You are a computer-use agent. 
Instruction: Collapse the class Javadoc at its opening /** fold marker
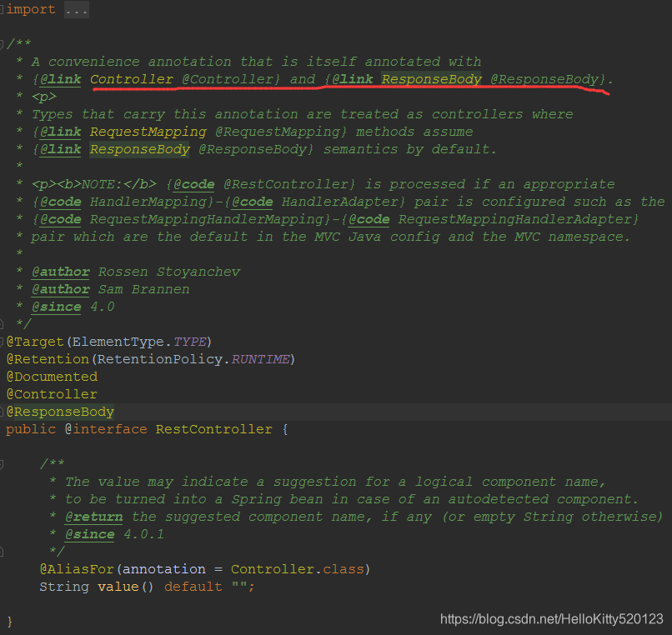(x=2, y=43)
